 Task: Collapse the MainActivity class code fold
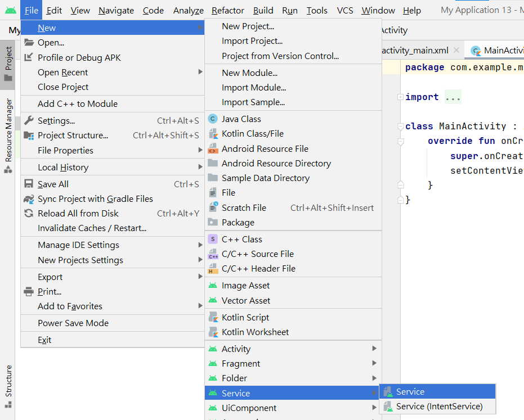click(x=400, y=127)
